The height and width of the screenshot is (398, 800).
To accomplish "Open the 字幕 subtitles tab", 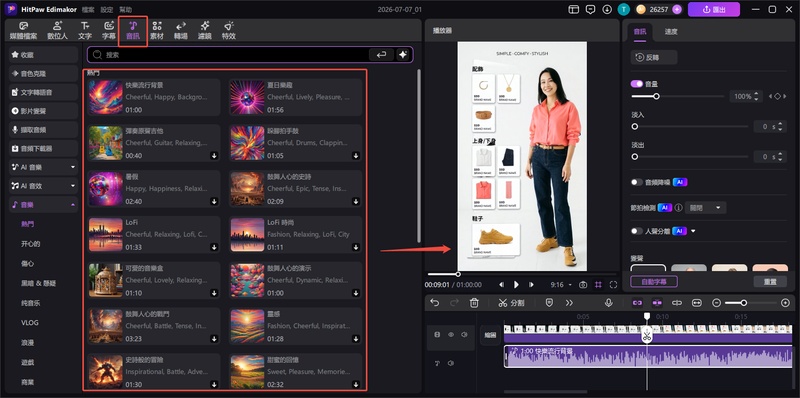I will click(109, 31).
